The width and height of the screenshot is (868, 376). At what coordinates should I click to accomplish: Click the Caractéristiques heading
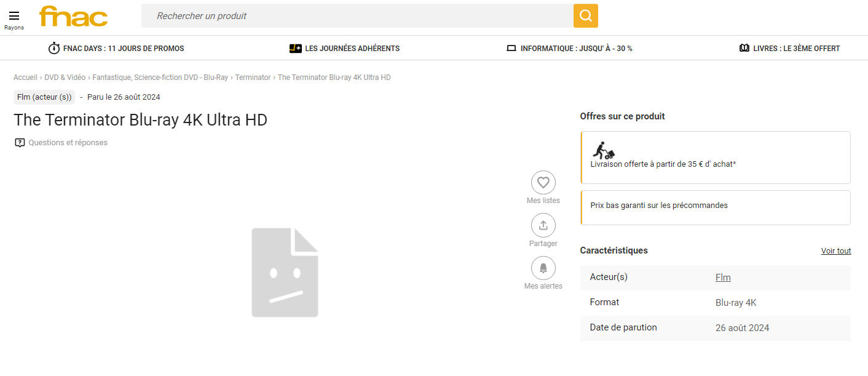(x=614, y=250)
